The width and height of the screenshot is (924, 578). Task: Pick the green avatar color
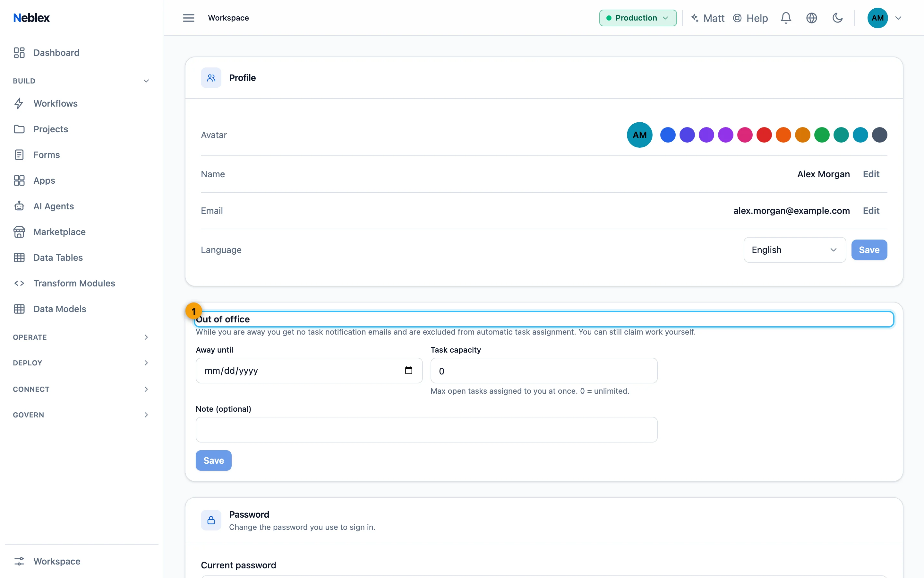click(821, 135)
